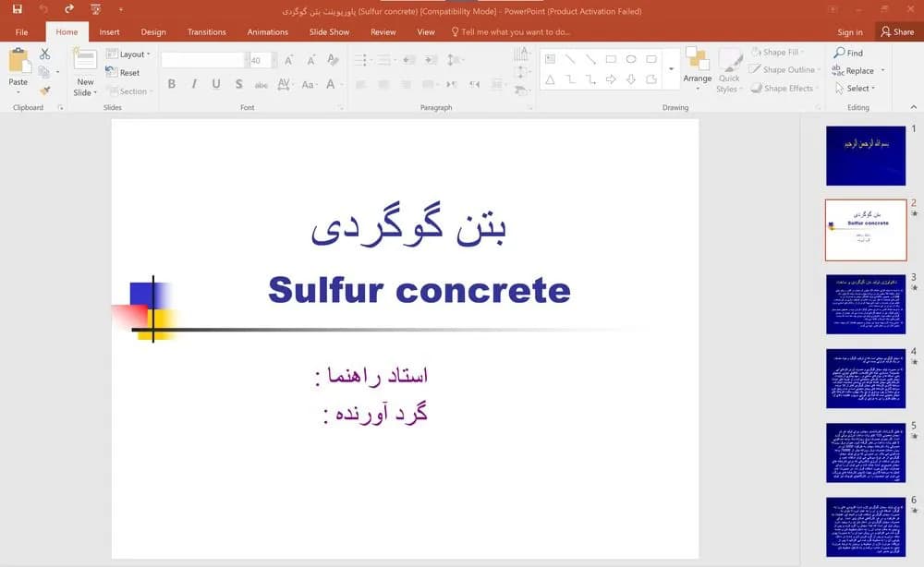
Task: Collapse the ribbon
Action: 914,107
